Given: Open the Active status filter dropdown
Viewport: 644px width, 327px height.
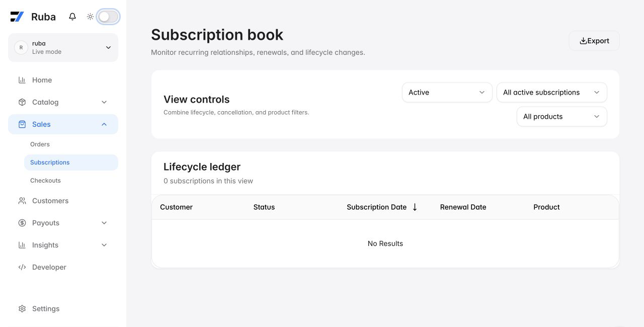Looking at the screenshot, I should pyautogui.click(x=447, y=93).
